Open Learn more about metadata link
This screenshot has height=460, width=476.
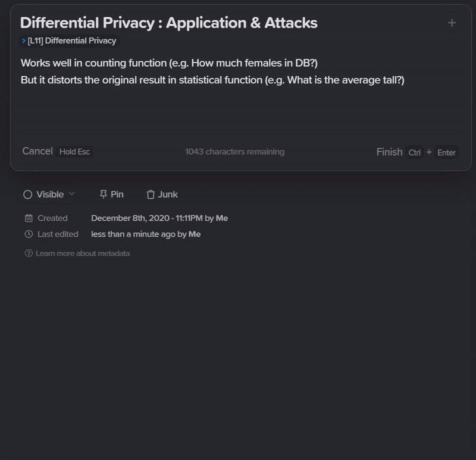pos(83,254)
